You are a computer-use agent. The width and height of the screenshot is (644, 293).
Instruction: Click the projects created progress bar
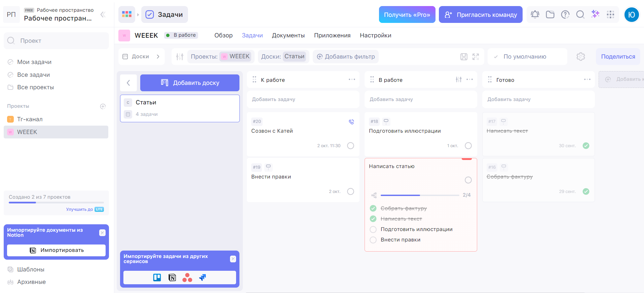tap(56, 203)
